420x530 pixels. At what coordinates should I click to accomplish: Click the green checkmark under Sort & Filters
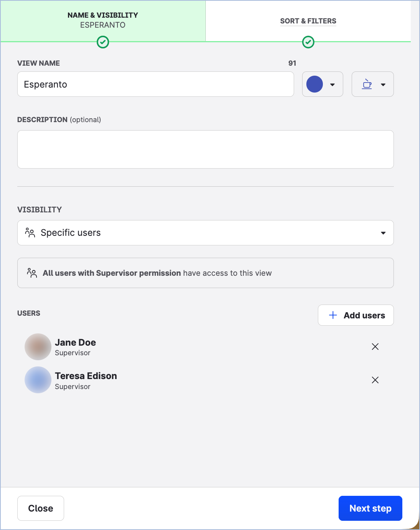(308, 42)
